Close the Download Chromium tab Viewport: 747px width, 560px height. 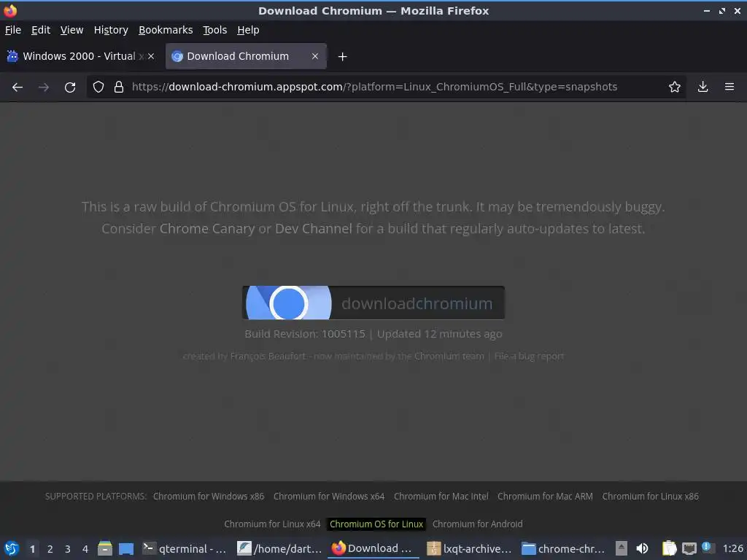click(315, 56)
